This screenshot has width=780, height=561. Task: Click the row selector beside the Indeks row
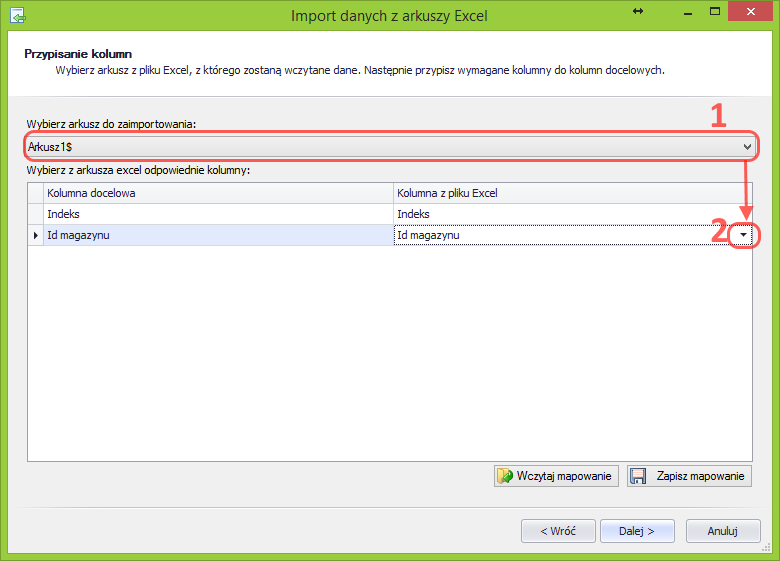pyautogui.click(x=36, y=214)
